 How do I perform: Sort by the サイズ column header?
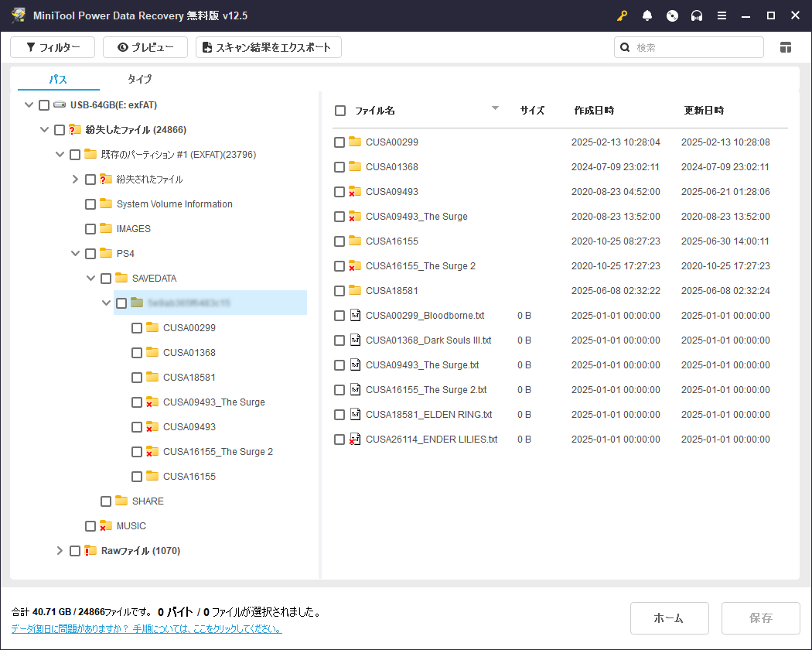coord(532,111)
